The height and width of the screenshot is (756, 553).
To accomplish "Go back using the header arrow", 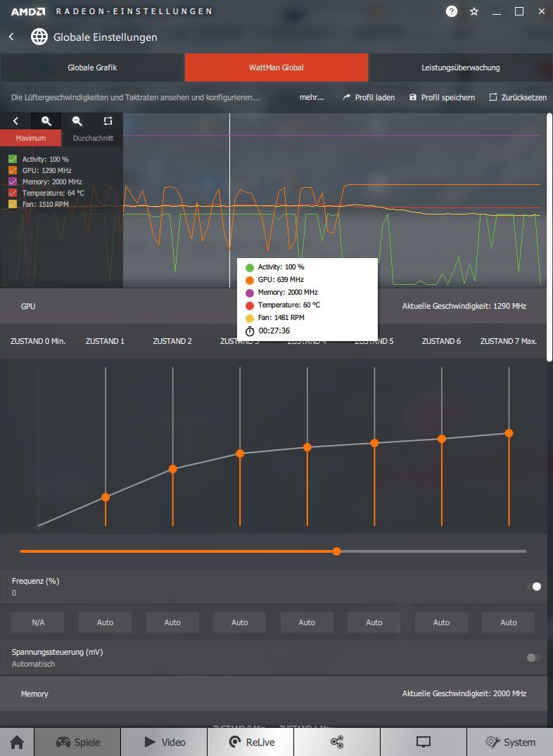I will coord(11,37).
